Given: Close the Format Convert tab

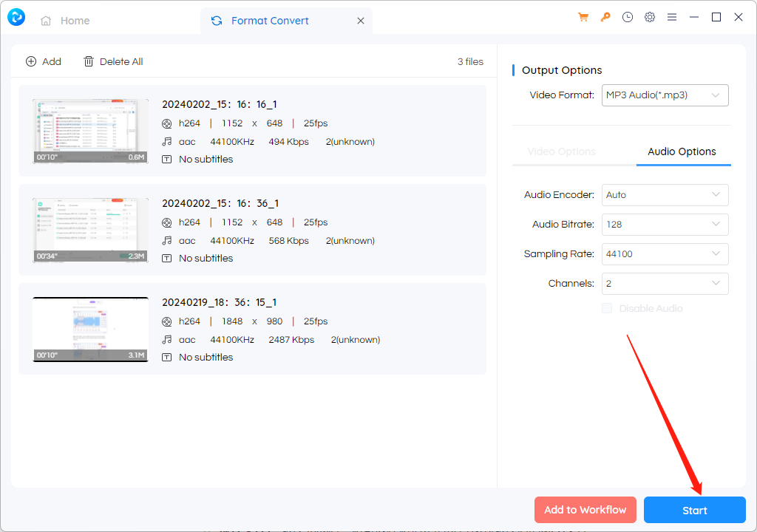Looking at the screenshot, I should 361,21.
